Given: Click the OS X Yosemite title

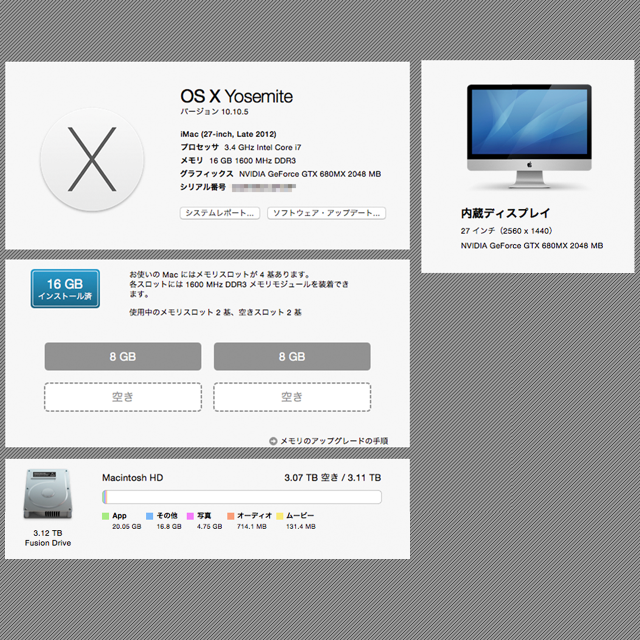Looking at the screenshot, I should click(237, 96).
